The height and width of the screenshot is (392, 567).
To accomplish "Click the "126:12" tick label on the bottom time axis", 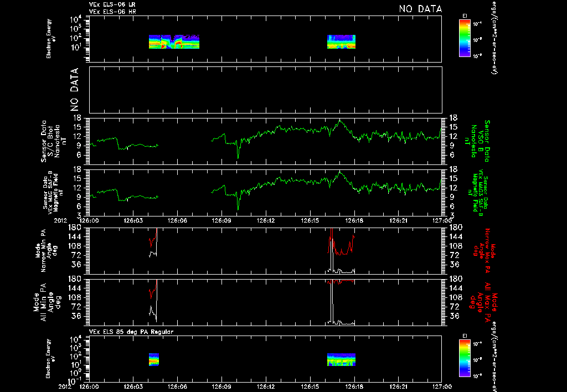I will pyautogui.click(x=266, y=386).
